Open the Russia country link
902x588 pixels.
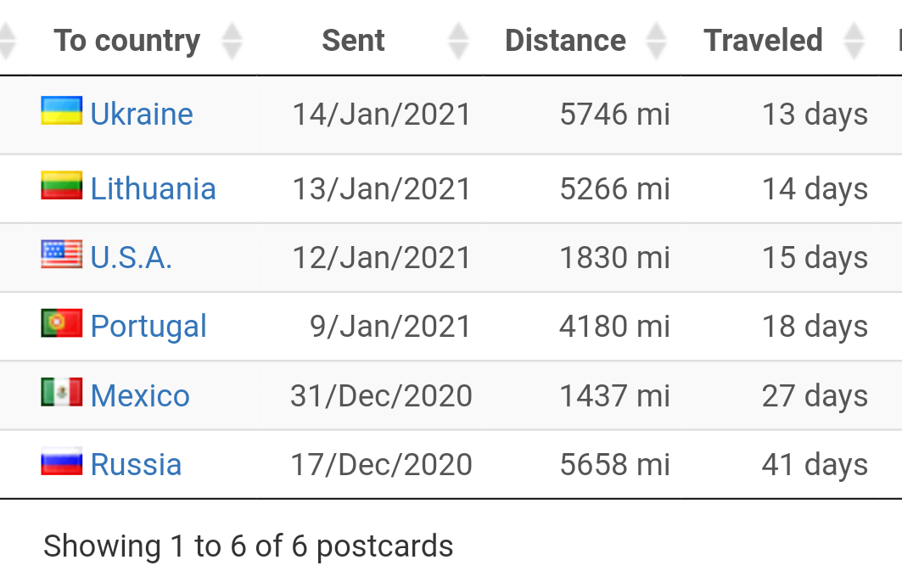(136, 464)
